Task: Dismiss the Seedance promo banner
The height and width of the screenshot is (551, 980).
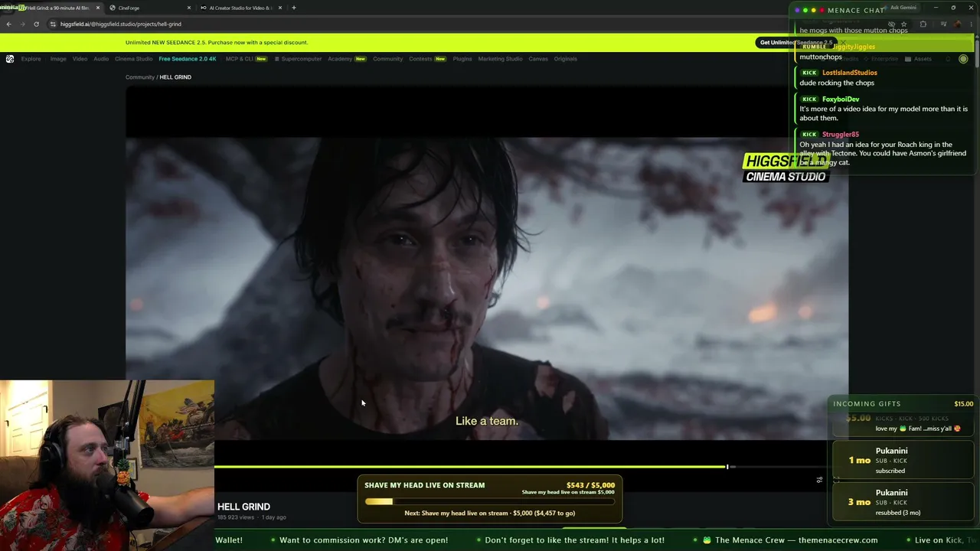Action: click(x=843, y=43)
